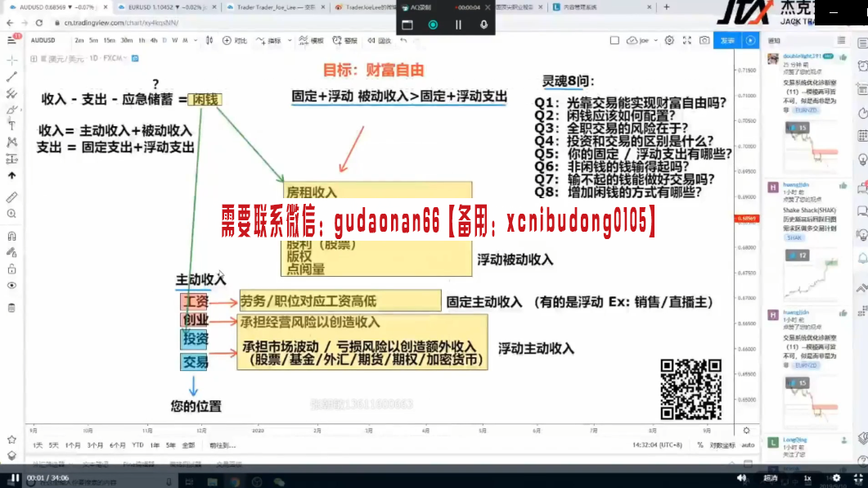The image size is (868, 488).
Task: Toggle lock all drawing tools
Action: point(12,269)
